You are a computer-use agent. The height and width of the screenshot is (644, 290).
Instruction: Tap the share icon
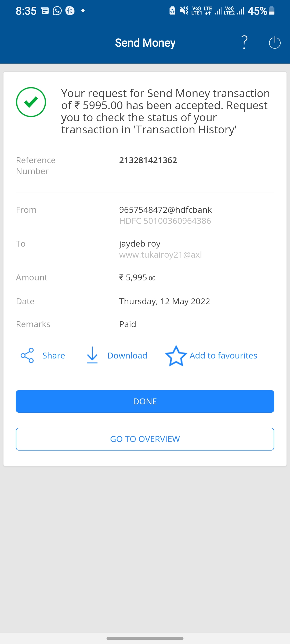[27, 356]
